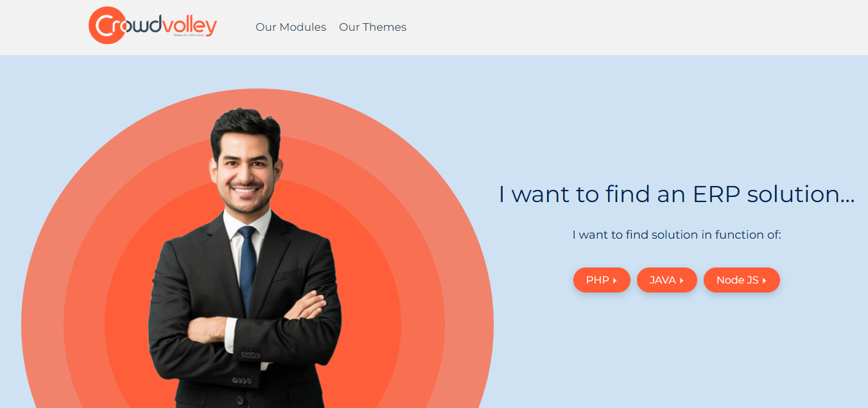
Task: Click the Crowdvolley logo's orange C icon
Action: [107, 26]
